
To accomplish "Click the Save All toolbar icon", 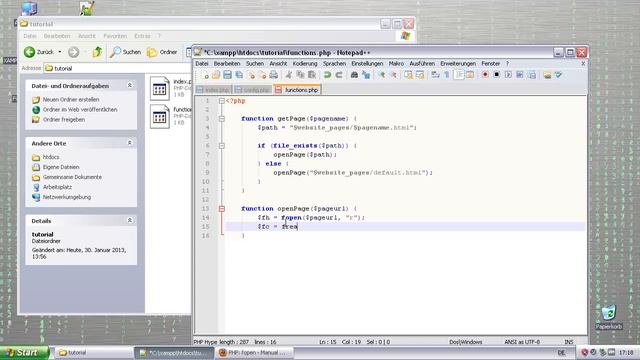I will (239, 75).
